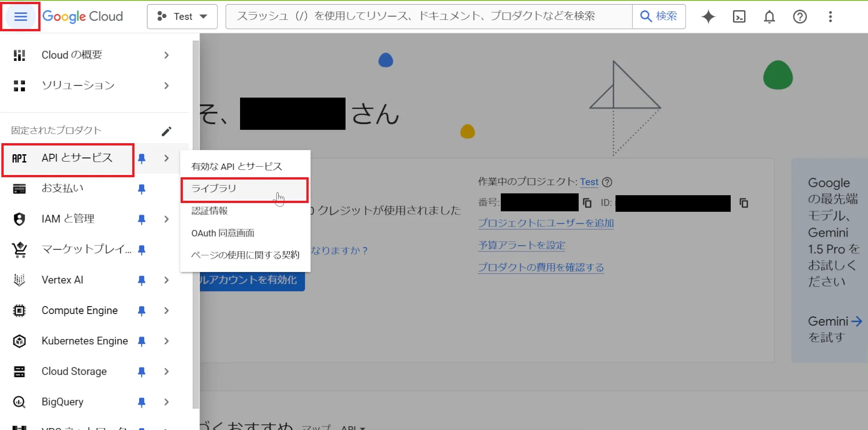
Task: Unpin Cloud Storage product
Action: 142,372
